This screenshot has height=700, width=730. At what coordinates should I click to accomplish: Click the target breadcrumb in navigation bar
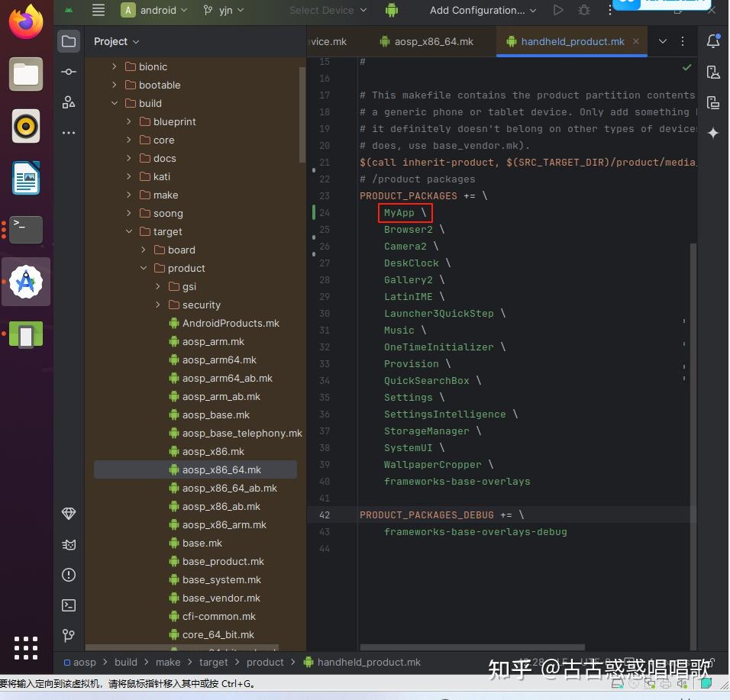(x=214, y=662)
